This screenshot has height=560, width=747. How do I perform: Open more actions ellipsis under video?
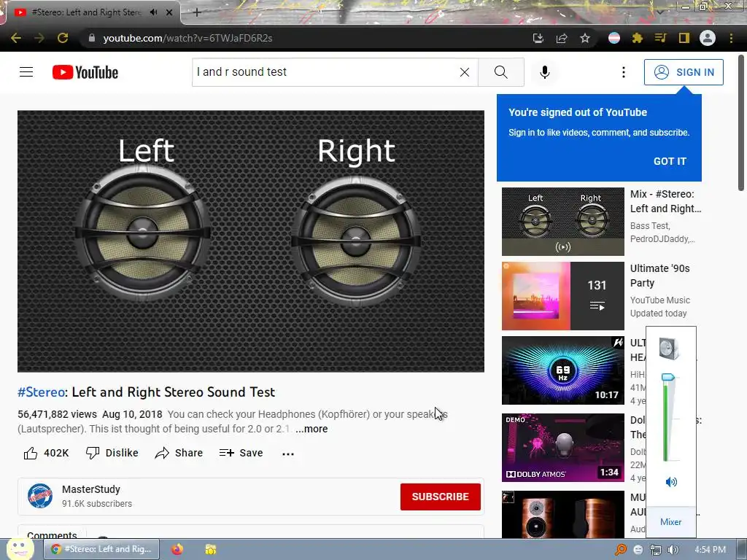(288, 454)
